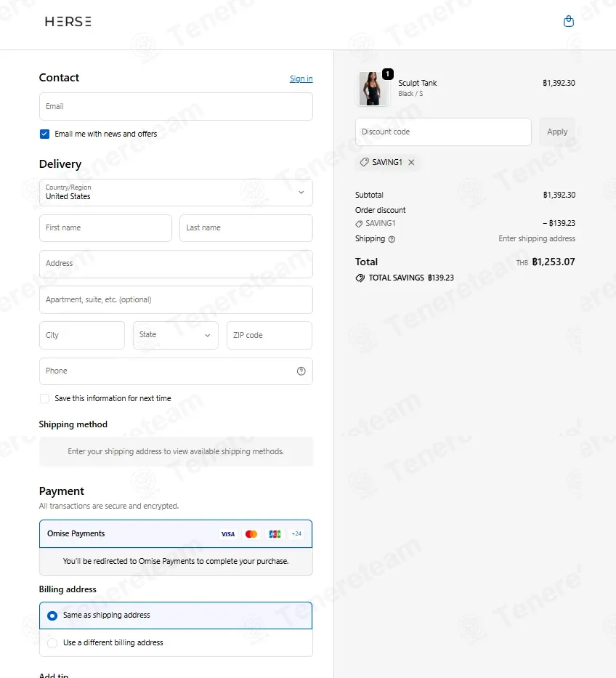Click the Mastercard payment icon

[x=251, y=534]
